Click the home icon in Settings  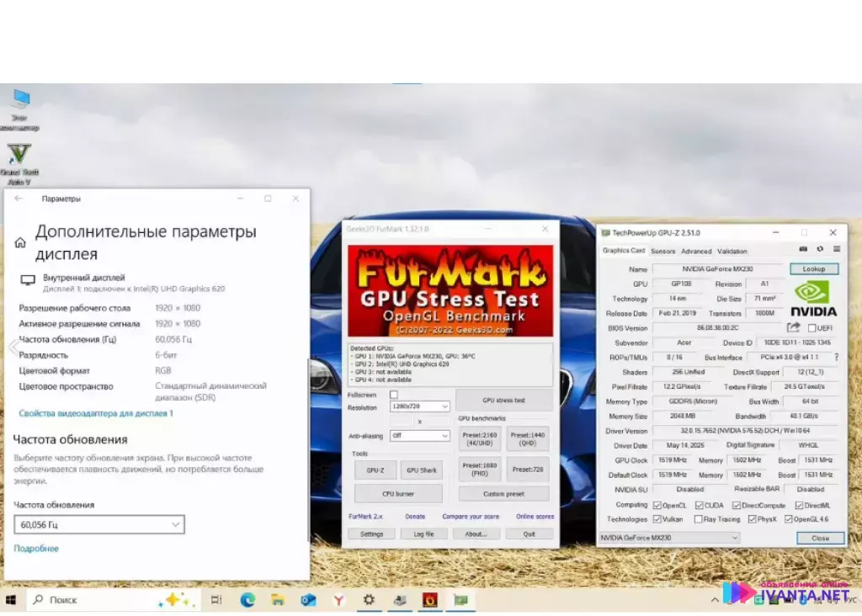(20, 242)
